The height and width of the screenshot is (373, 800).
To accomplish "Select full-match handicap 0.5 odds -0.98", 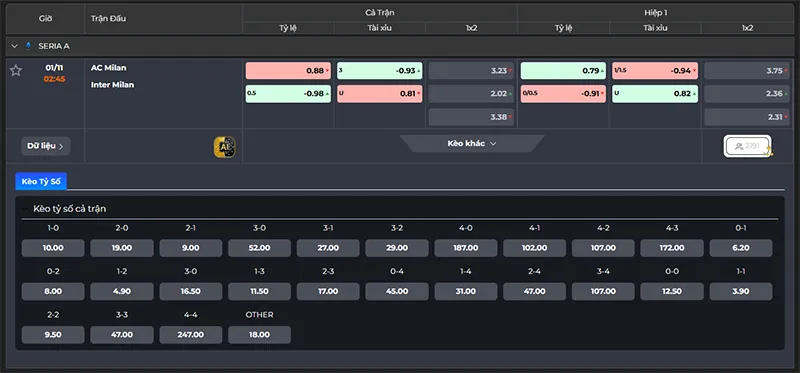I will pyautogui.click(x=288, y=94).
